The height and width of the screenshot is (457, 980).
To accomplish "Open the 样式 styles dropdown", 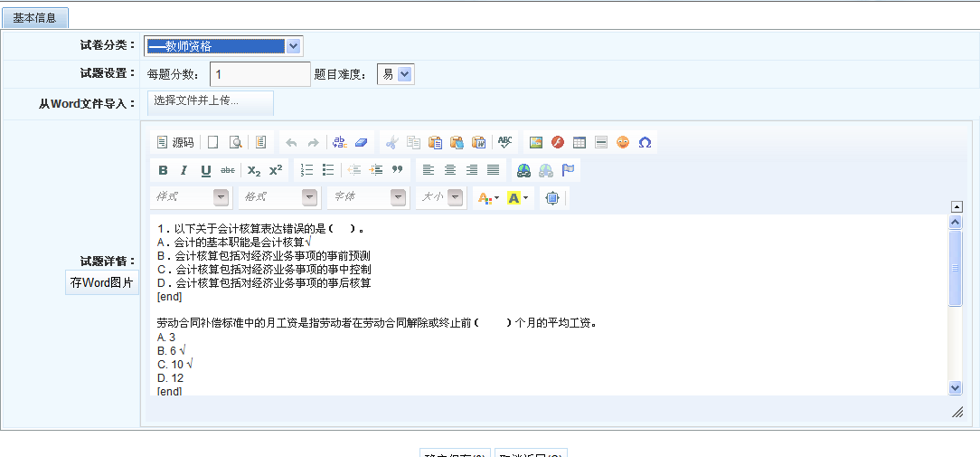I will tap(192, 198).
